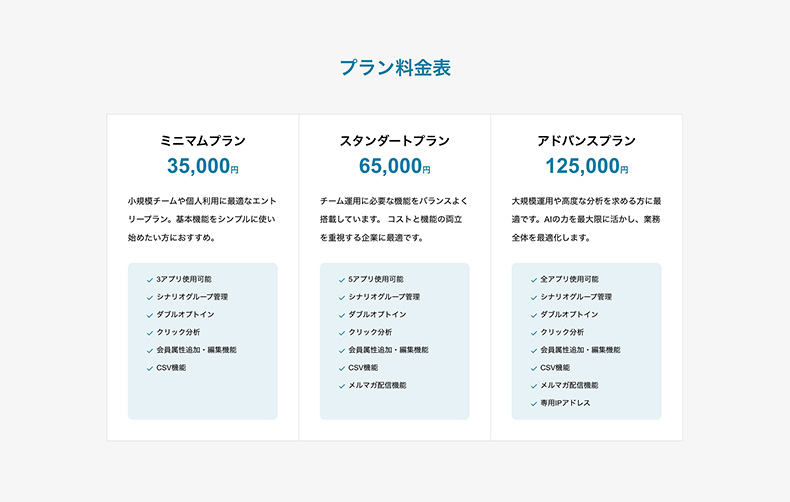Click the checkmark beside 全アプリ使用可能

tap(533, 280)
